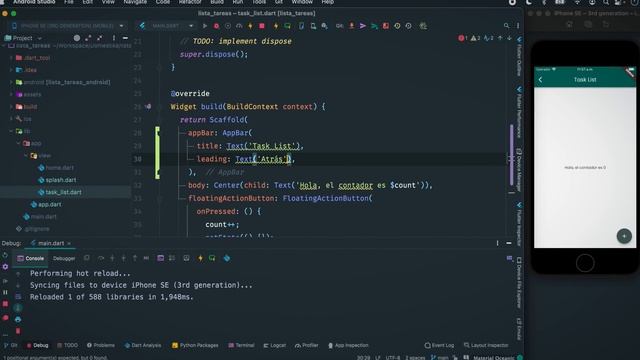Hide the Project panel with minus icon
640x360 pixels.
coord(125,38)
